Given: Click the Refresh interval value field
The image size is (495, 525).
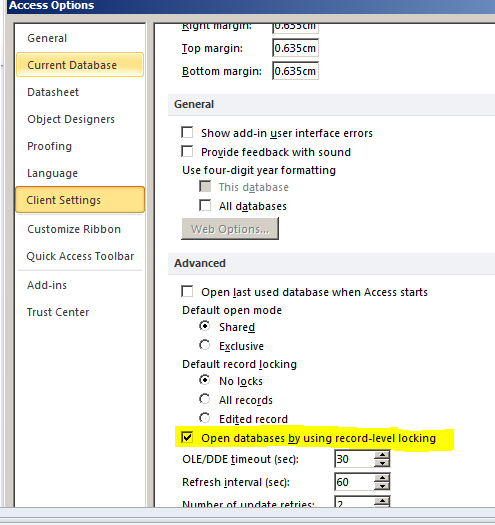Looking at the screenshot, I should [355, 482].
